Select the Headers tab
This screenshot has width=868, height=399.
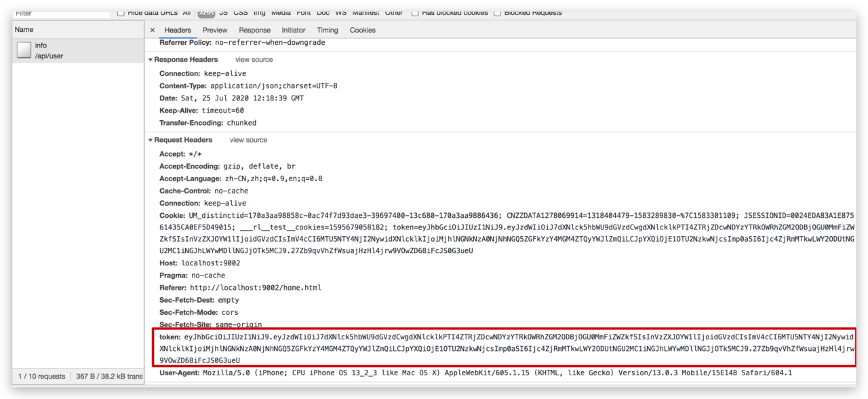coord(178,30)
